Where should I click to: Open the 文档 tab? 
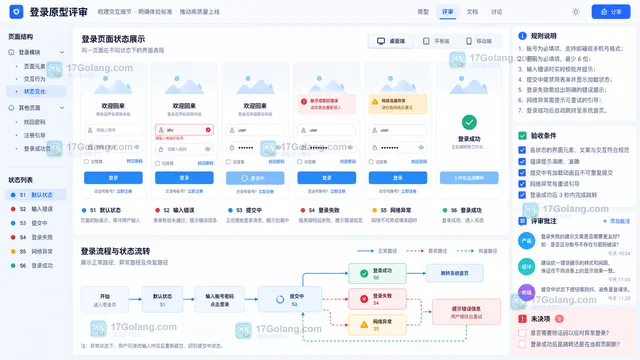[x=472, y=12]
